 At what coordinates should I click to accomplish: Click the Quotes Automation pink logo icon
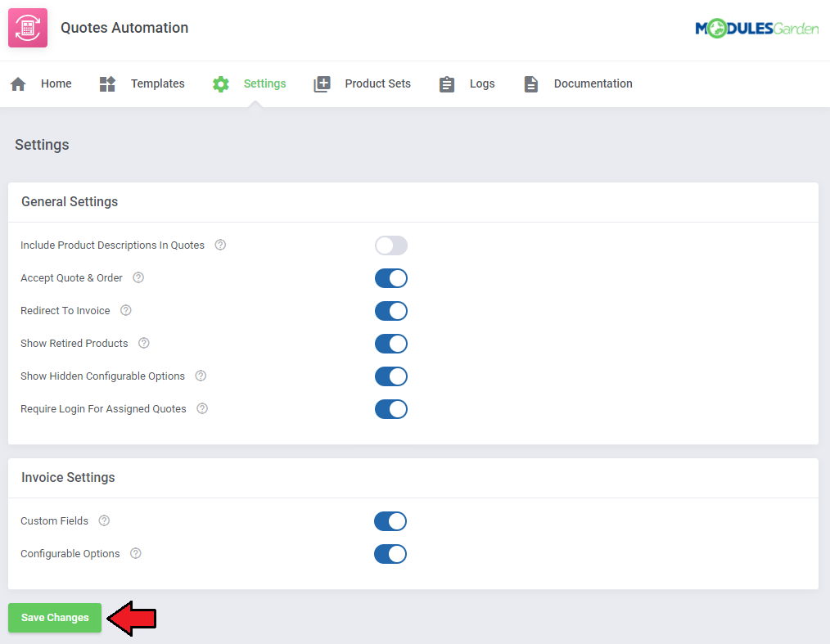click(x=28, y=28)
